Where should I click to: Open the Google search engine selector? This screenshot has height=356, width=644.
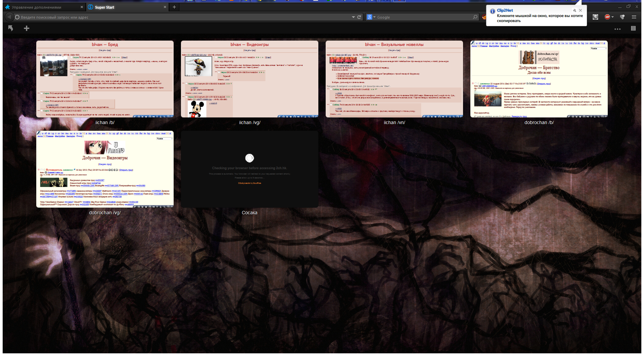tap(371, 17)
